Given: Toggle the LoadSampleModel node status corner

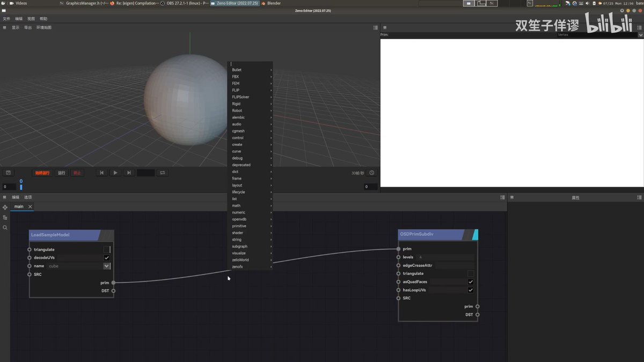Looking at the screenshot, I should (107, 235).
